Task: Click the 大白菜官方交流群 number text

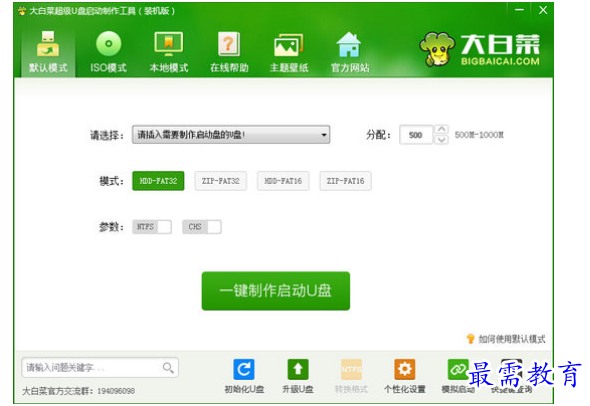Action: click(79, 391)
